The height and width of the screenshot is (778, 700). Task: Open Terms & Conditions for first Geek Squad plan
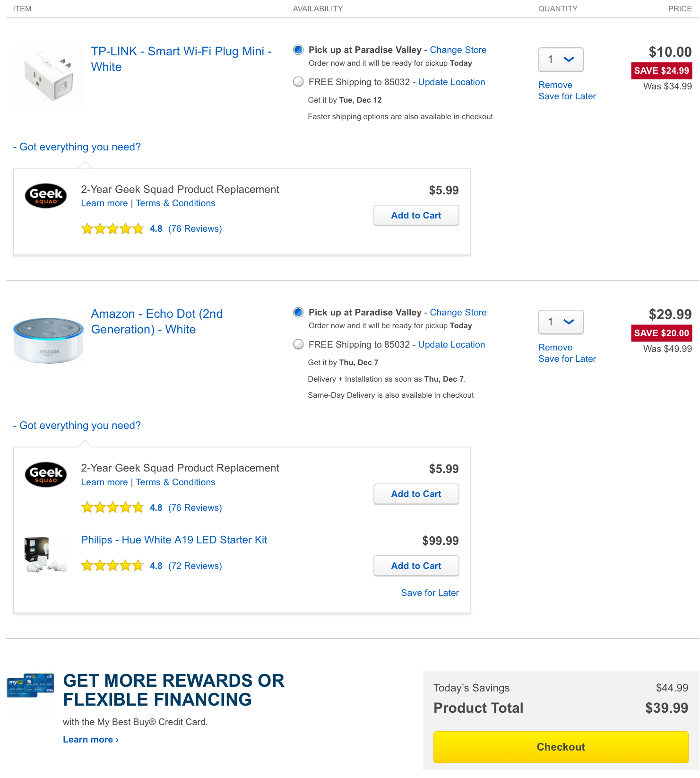pyautogui.click(x=175, y=203)
